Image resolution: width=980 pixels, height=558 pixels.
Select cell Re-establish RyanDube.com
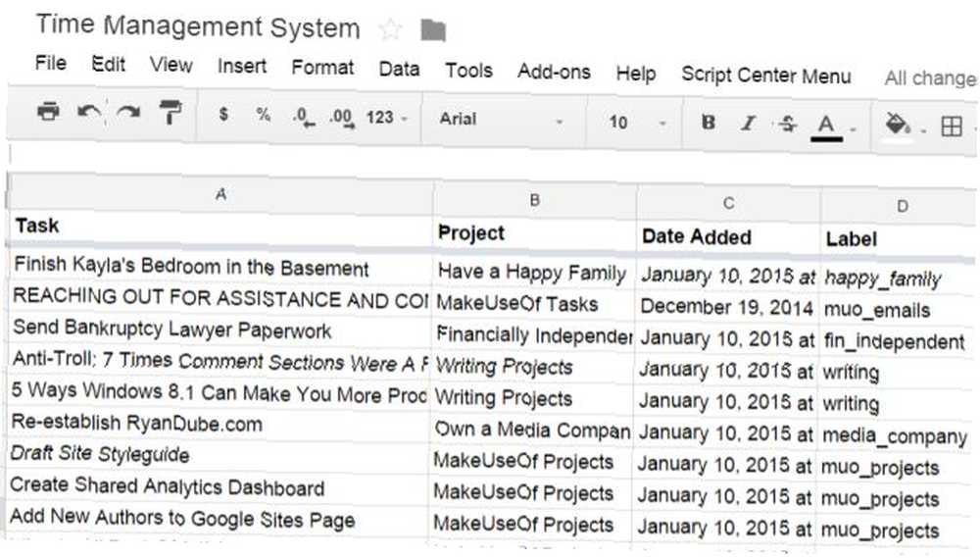coord(219,424)
